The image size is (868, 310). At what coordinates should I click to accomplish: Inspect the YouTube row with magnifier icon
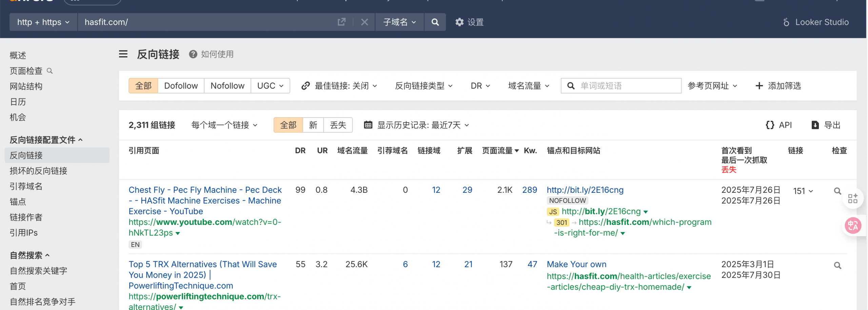pos(837,191)
